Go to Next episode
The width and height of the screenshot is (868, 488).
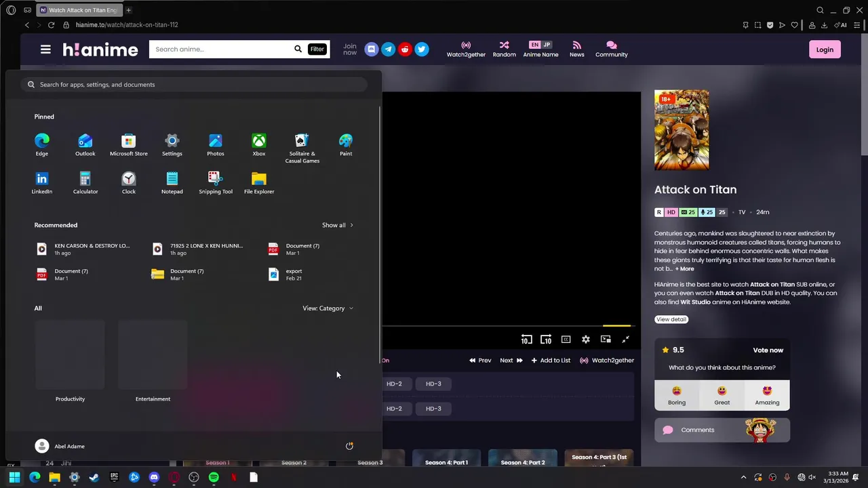click(511, 361)
